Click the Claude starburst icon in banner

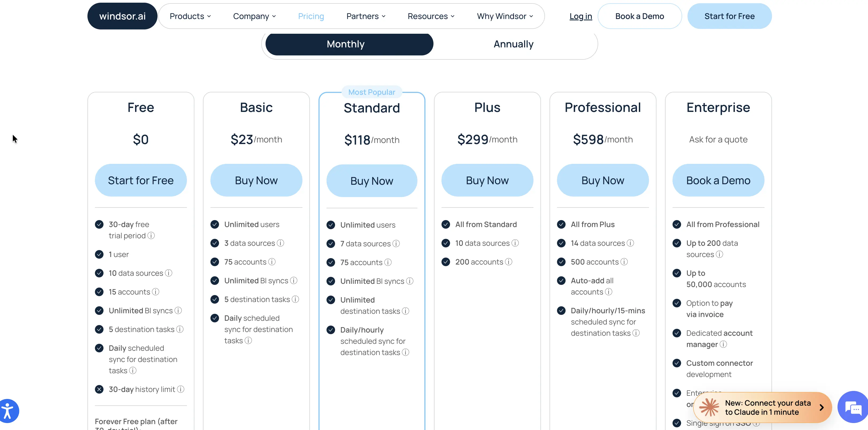click(709, 407)
